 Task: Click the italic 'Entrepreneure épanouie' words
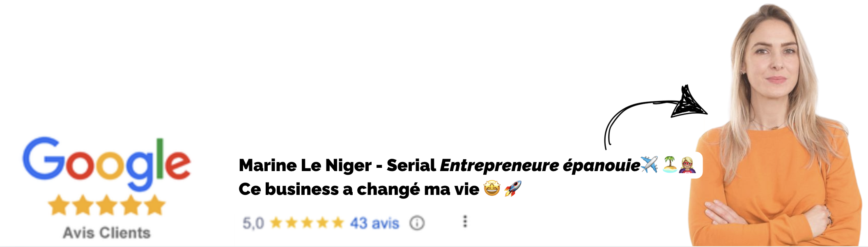pos(540,166)
